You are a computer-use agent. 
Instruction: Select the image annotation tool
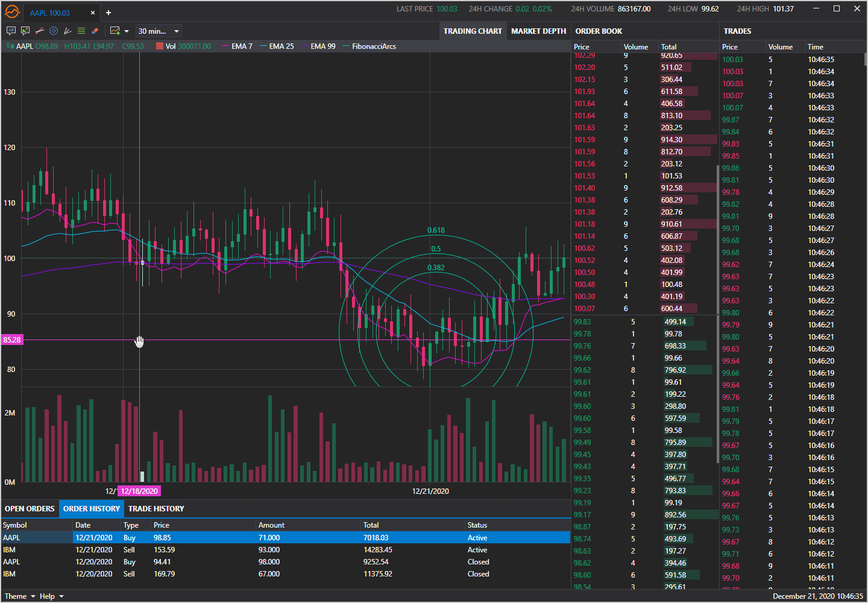coord(25,31)
